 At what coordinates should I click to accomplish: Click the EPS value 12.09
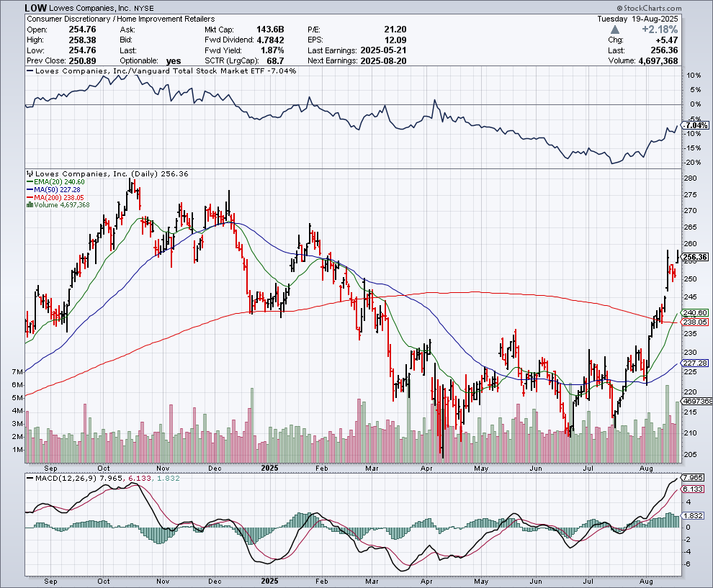click(x=395, y=40)
